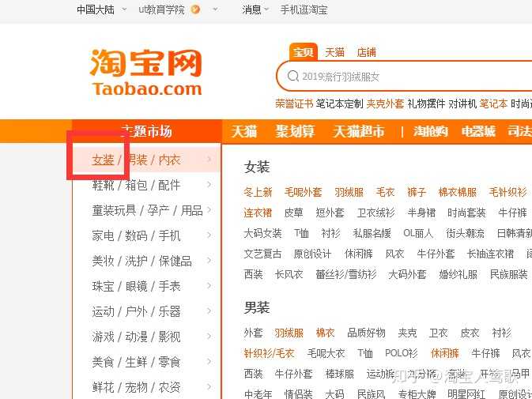Expand arrow on 运动 / 户外 / 乐器 row
The height and width of the screenshot is (399, 532).
[209, 311]
